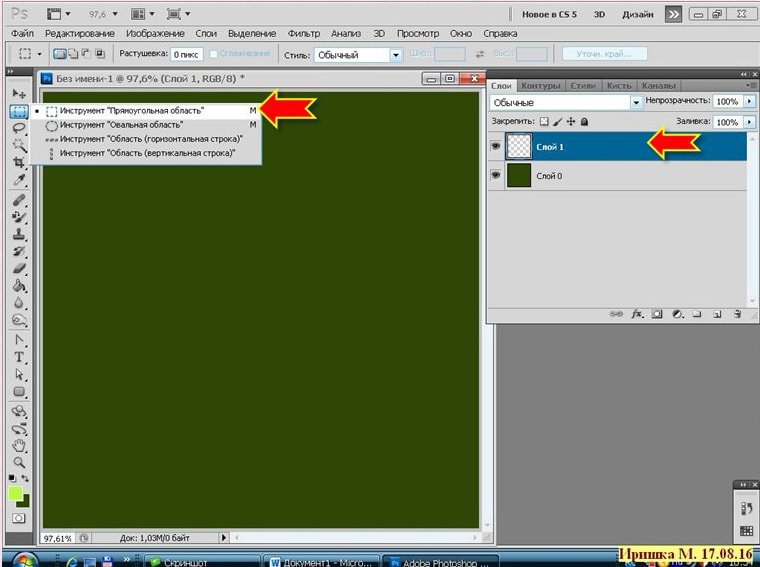Select the Horizontal Type tool
This screenshot has width=760, height=567.
pyautogui.click(x=19, y=357)
